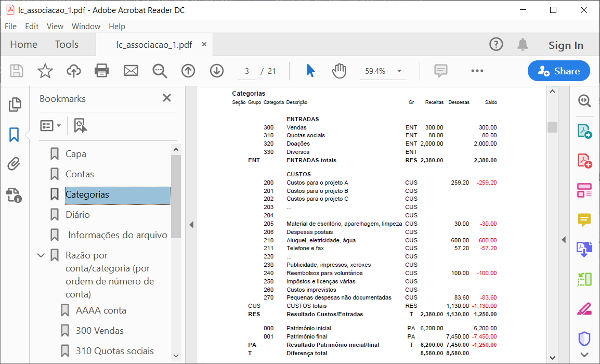Click bookmarks list scroll down arrow
600x364 pixels.
tap(176, 355)
